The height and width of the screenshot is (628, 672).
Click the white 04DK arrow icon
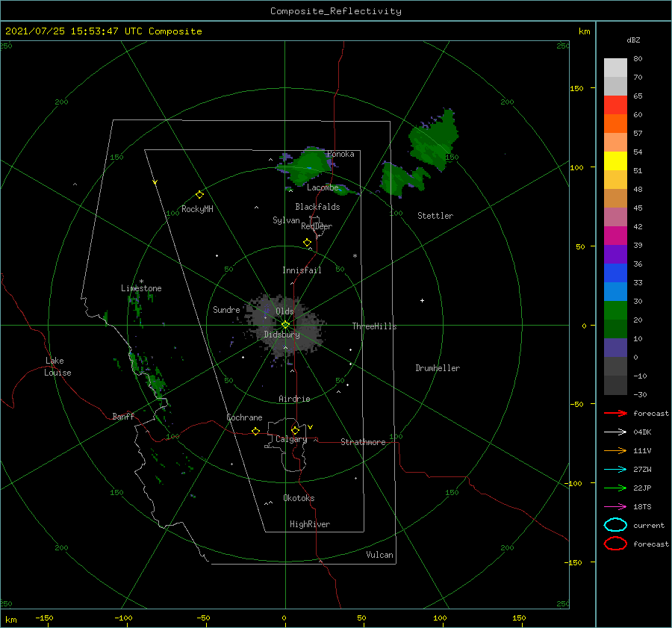[615, 432]
